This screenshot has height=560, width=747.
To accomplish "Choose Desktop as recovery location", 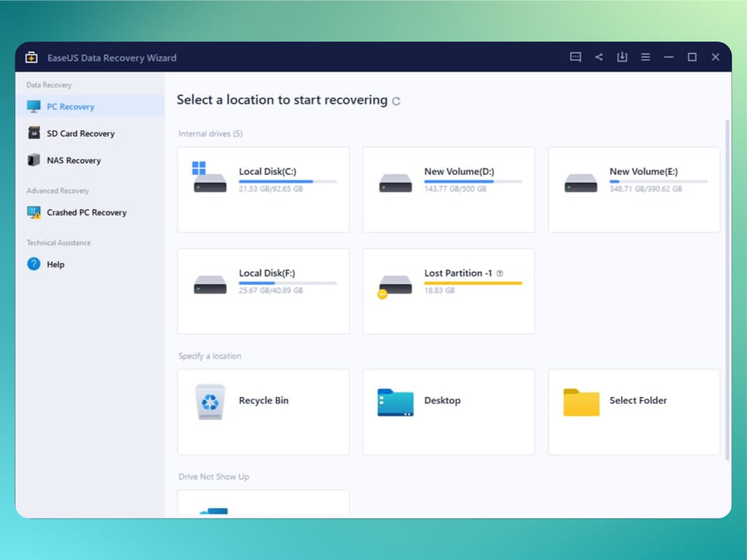I will click(448, 412).
